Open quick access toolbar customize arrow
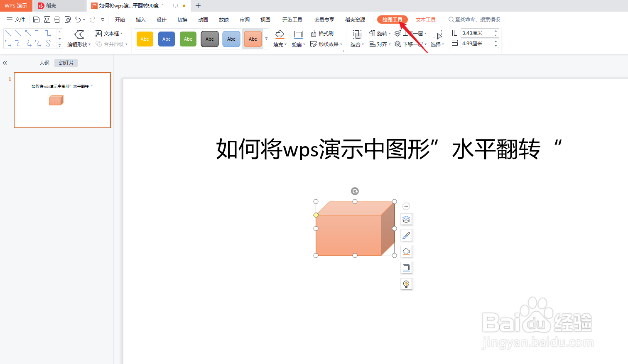The width and height of the screenshot is (628, 364). coord(103,20)
